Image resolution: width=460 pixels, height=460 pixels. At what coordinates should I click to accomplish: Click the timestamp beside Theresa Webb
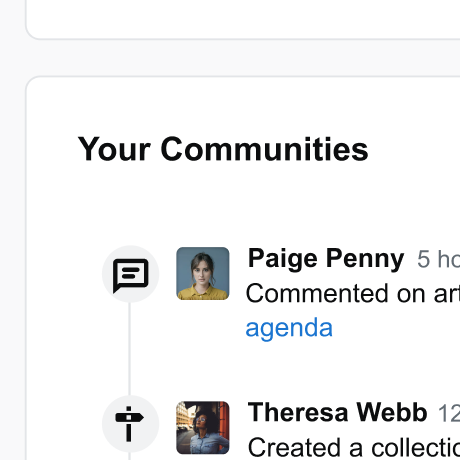[x=449, y=413]
